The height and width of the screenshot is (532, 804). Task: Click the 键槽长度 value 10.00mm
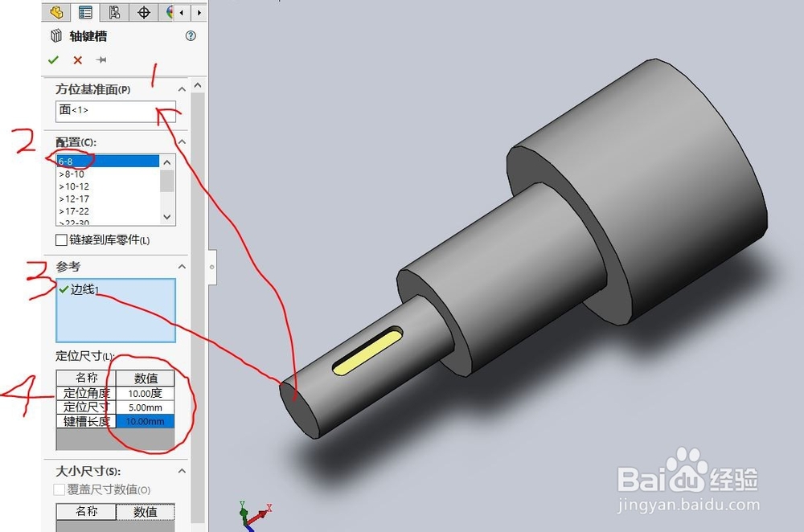click(x=145, y=421)
